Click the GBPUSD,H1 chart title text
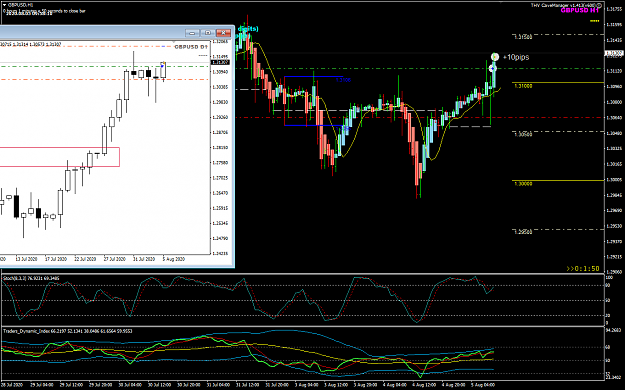 pos(21,4)
